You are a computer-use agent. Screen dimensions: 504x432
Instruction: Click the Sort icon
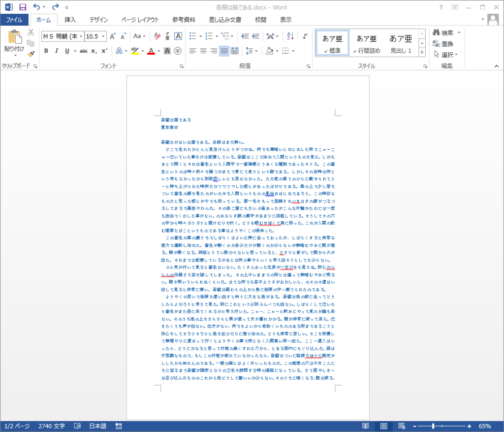290,36
